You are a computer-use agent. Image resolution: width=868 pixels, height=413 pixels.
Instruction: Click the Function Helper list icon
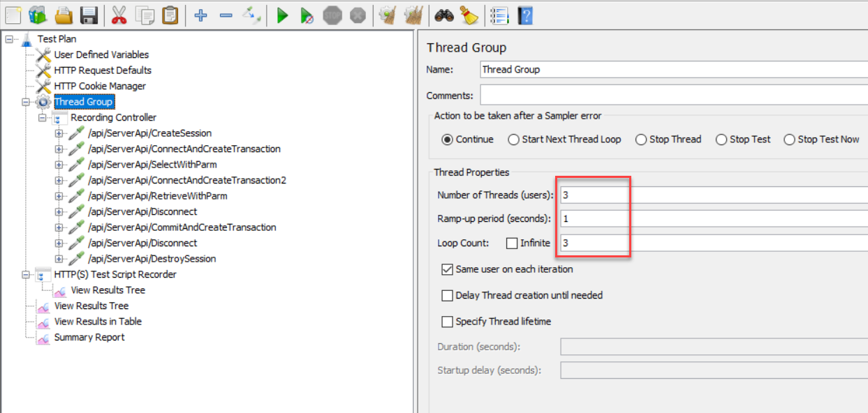[x=499, y=15]
